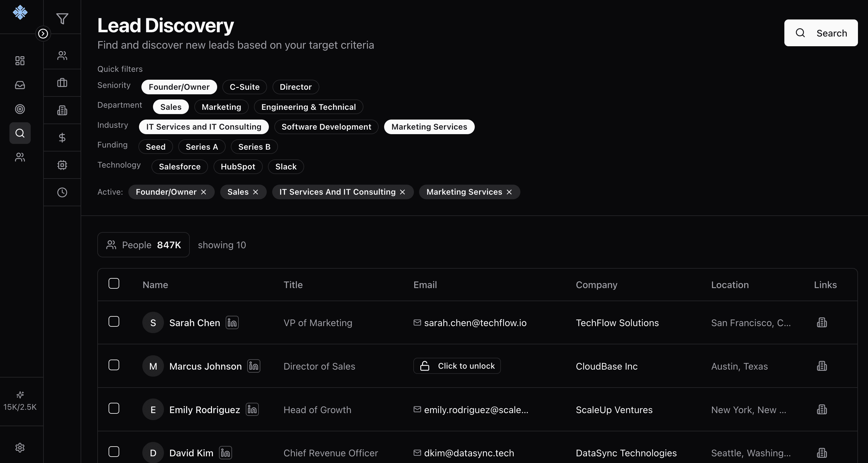This screenshot has width=868, height=463.
Task: Open the dashboard grid icon in sidebar
Action: [x=20, y=61]
